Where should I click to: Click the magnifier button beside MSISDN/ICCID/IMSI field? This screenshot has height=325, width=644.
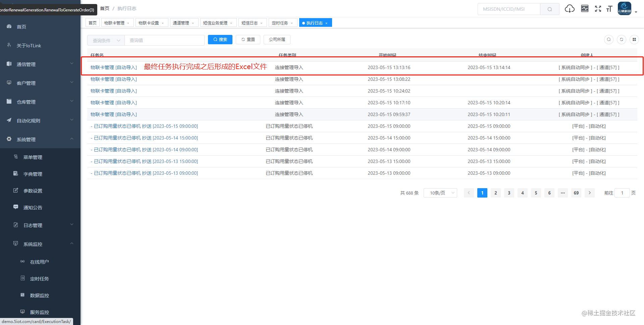click(550, 9)
